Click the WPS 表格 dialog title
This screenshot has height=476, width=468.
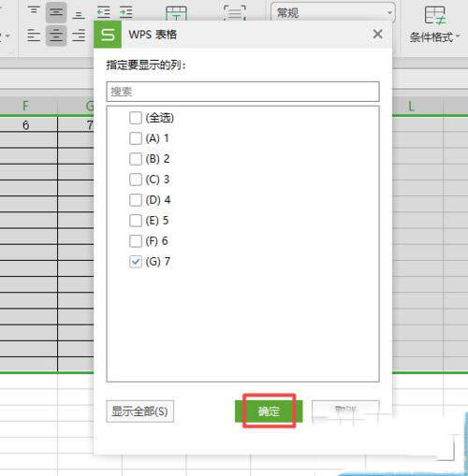pyautogui.click(x=153, y=35)
